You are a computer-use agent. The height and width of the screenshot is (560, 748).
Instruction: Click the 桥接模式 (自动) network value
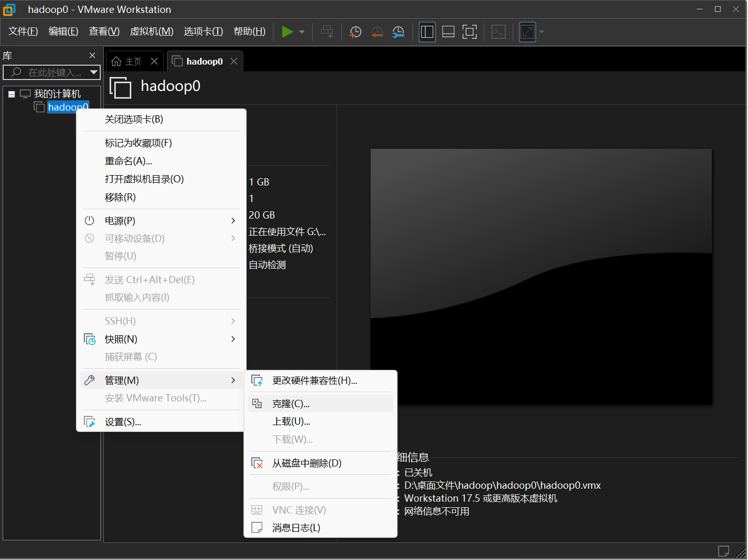[281, 248]
